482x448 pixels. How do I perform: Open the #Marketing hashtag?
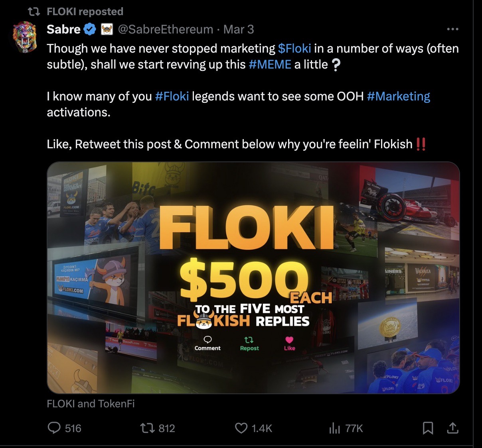click(398, 96)
